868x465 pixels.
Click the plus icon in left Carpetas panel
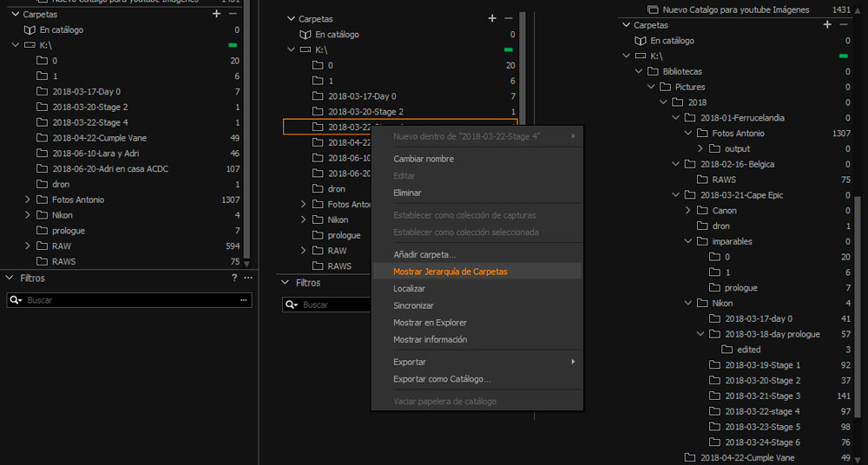pyautogui.click(x=216, y=14)
